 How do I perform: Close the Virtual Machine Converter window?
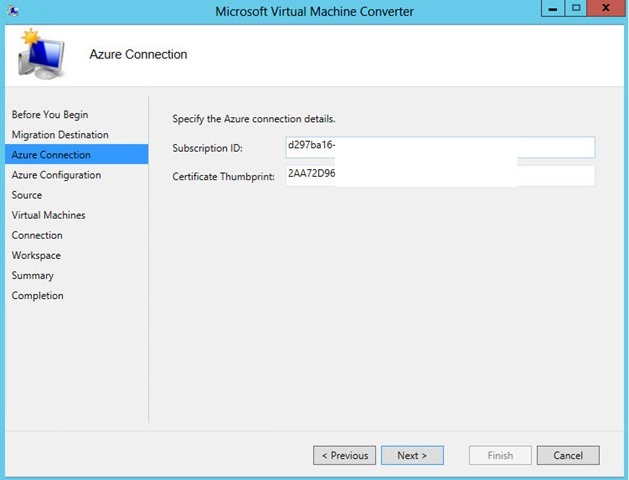(606, 8)
